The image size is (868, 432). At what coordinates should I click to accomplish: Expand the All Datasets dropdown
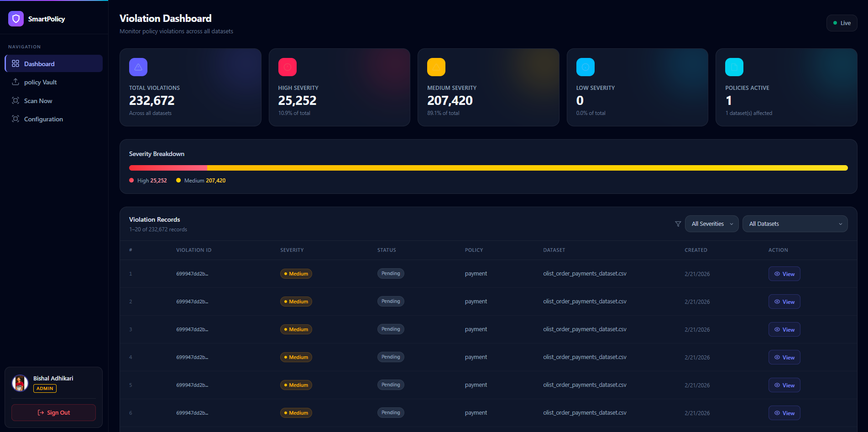tap(795, 224)
